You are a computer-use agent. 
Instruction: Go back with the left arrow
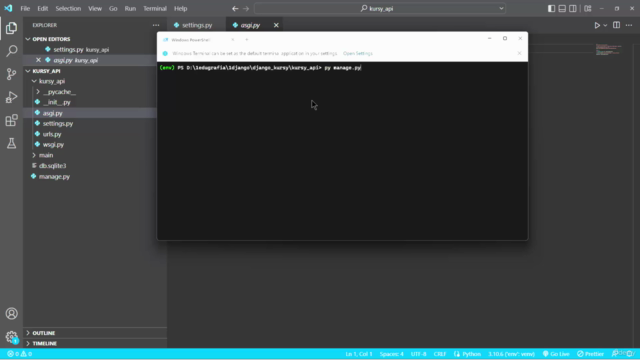(235, 9)
